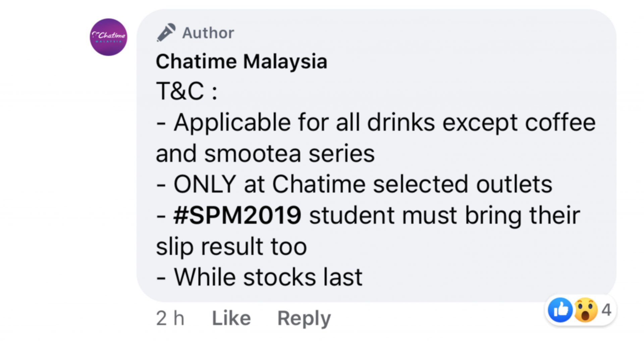
Task: Click the "While stocks last" line
Action: 268,278
